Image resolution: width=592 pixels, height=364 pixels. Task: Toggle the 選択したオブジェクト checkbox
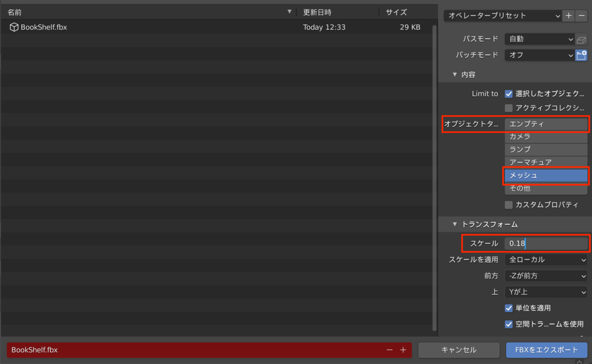pos(509,94)
